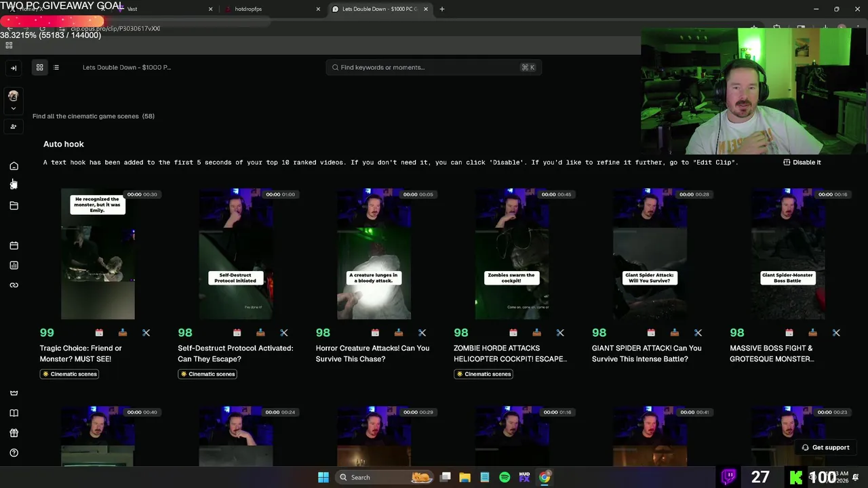Open the analytics chart icon in sidebar
Viewport: 868px width, 488px height.
[14, 265]
